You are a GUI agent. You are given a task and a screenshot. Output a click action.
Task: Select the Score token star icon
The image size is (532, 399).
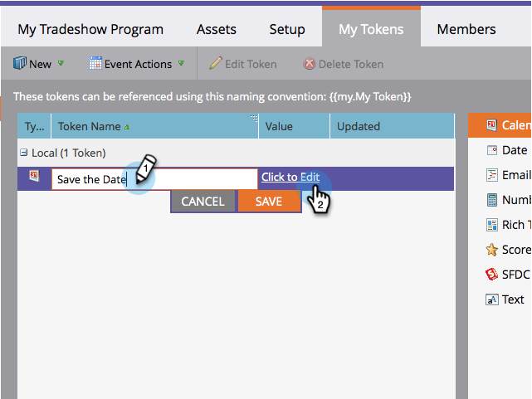[x=491, y=250]
